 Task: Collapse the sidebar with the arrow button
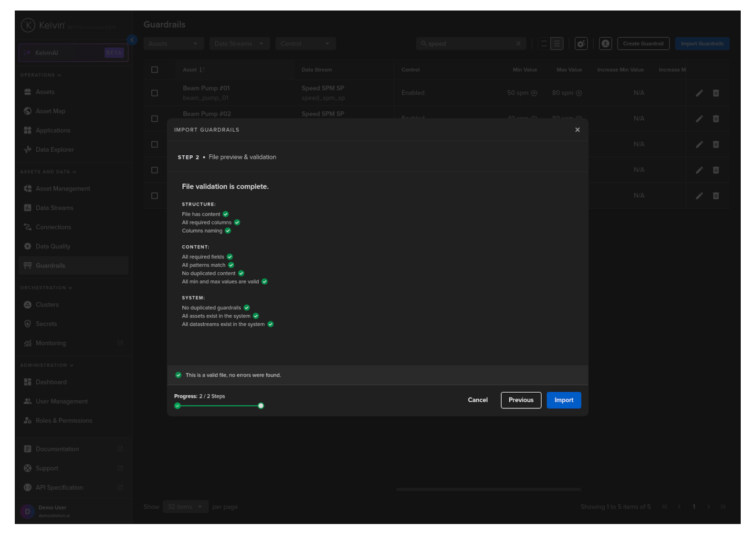point(132,40)
